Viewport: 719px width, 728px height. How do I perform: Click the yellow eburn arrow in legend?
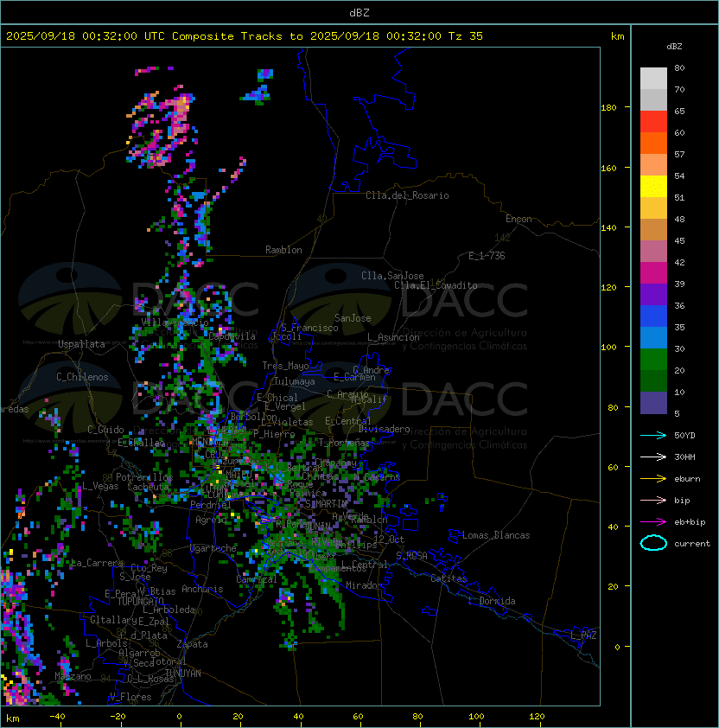point(653,479)
